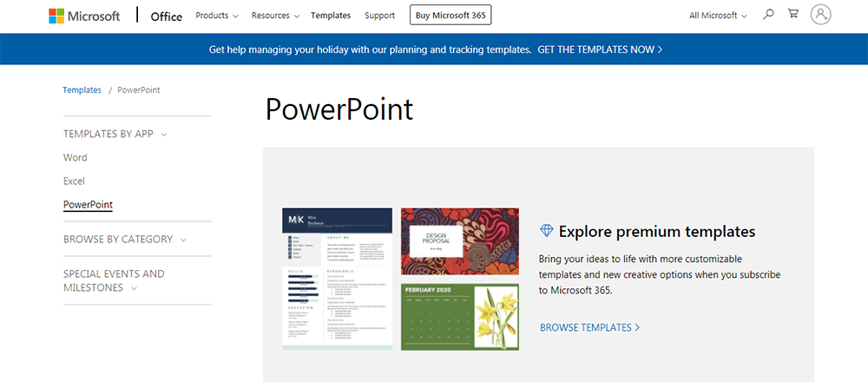Open the search magnifier icon
Image resolution: width=868 pixels, height=382 pixels.
[768, 15]
